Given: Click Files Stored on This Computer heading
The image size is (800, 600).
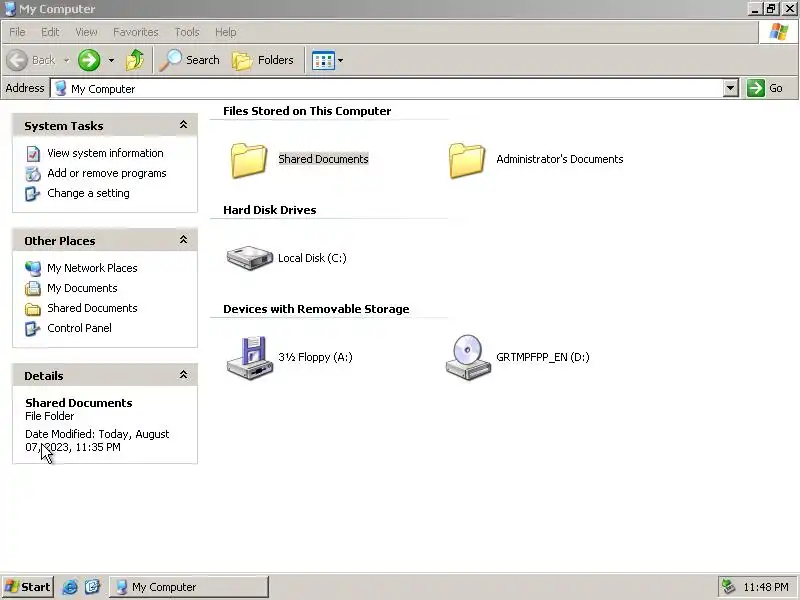Looking at the screenshot, I should [x=307, y=111].
